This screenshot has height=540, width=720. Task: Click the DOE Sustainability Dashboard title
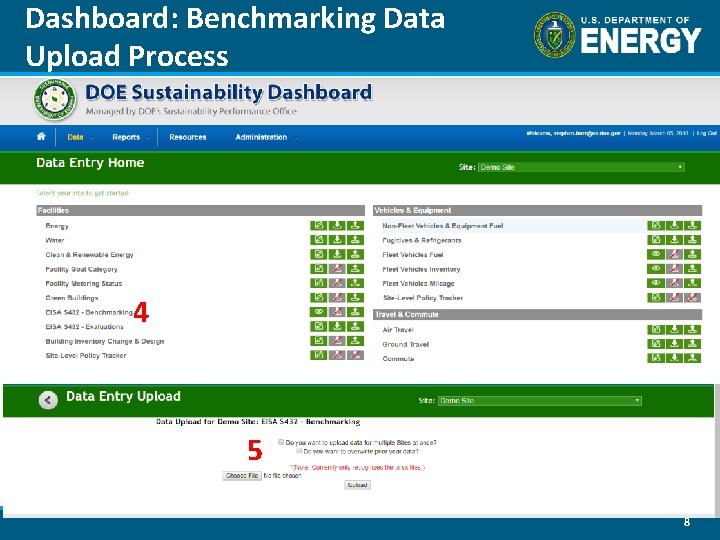pyautogui.click(x=228, y=93)
